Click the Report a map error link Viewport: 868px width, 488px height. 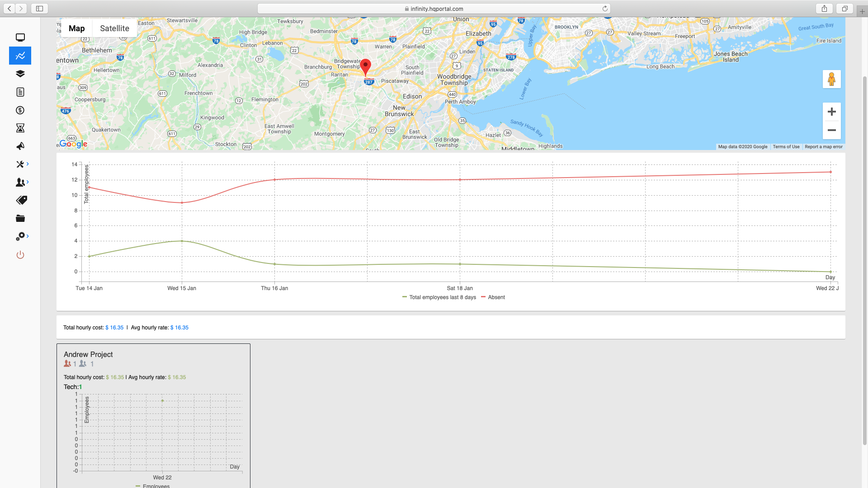pyautogui.click(x=823, y=147)
